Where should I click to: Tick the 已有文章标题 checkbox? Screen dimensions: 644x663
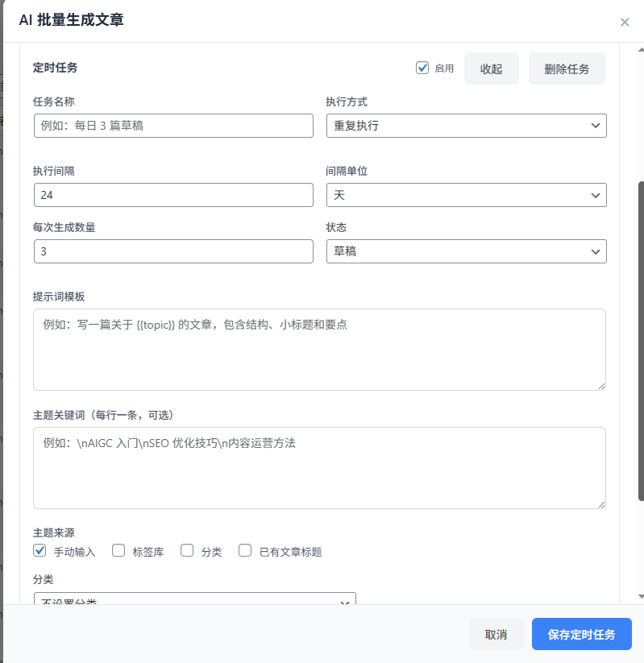[x=245, y=551]
